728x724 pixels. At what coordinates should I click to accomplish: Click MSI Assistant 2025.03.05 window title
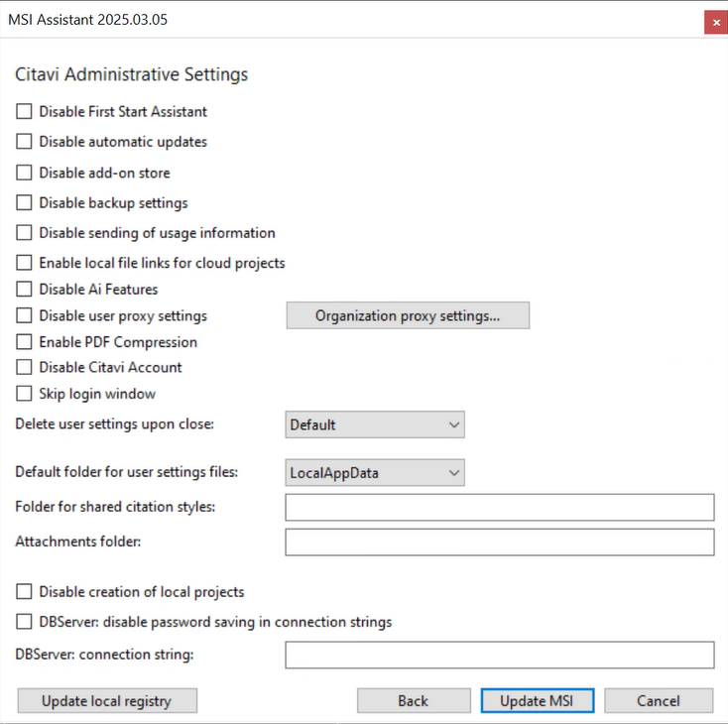(x=87, y=20)
